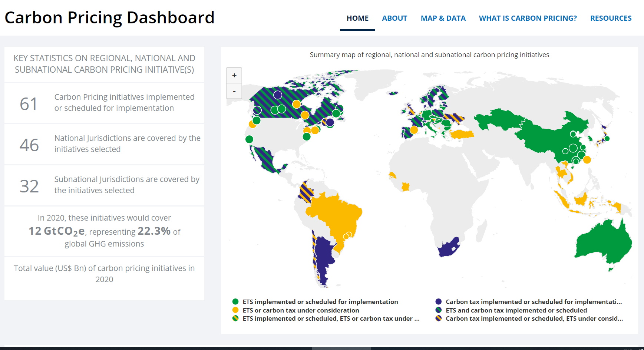
Task: Click yellow Taiwan marker on map
Action: [587, 160]
